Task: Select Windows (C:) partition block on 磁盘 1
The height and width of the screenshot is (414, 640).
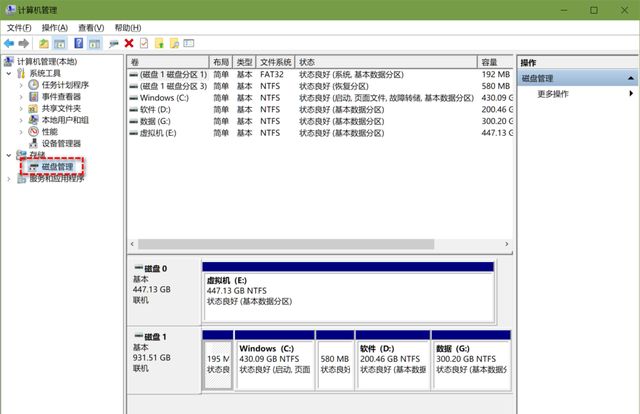Action: (x=275, y=361)
